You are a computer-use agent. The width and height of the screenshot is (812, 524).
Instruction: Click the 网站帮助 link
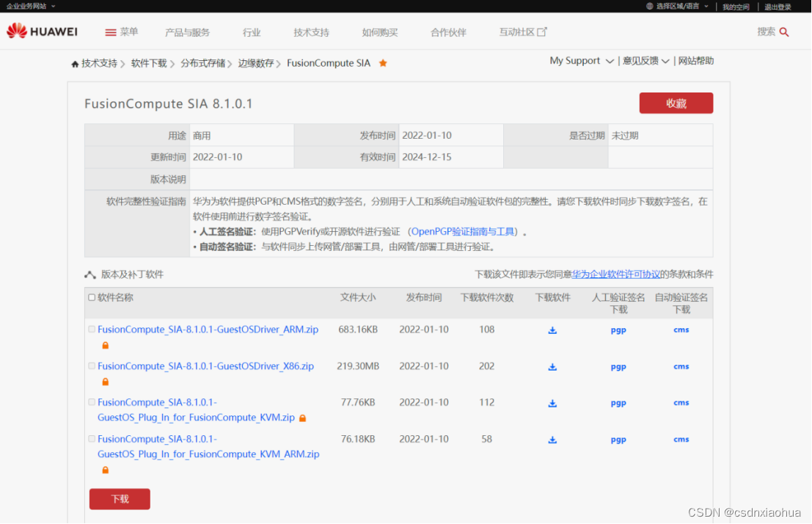pyautogui.click(x=696, y=61)
